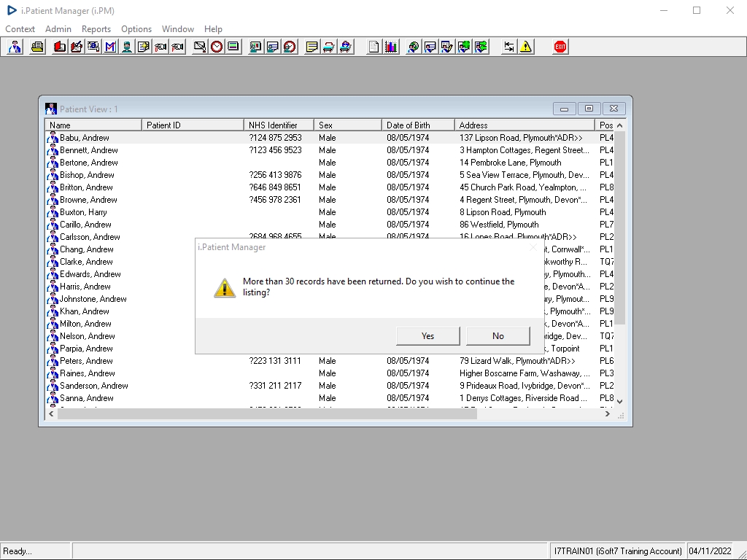Click the red book with pen icon
This screenshot has height=560, width=747.
tap(76, 47)
